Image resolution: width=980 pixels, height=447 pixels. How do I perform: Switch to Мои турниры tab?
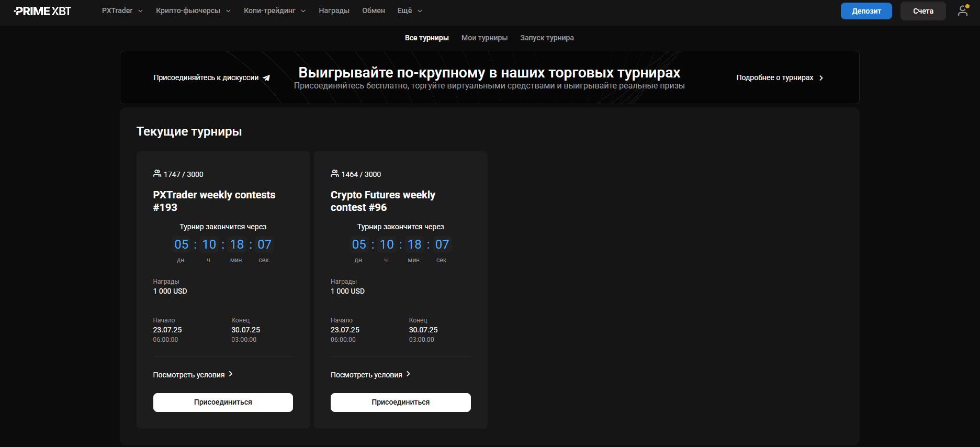pos(485,38)
